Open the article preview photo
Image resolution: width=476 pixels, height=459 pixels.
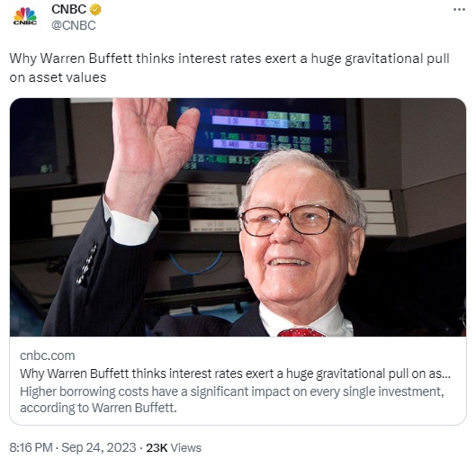[x=238, y=217]
